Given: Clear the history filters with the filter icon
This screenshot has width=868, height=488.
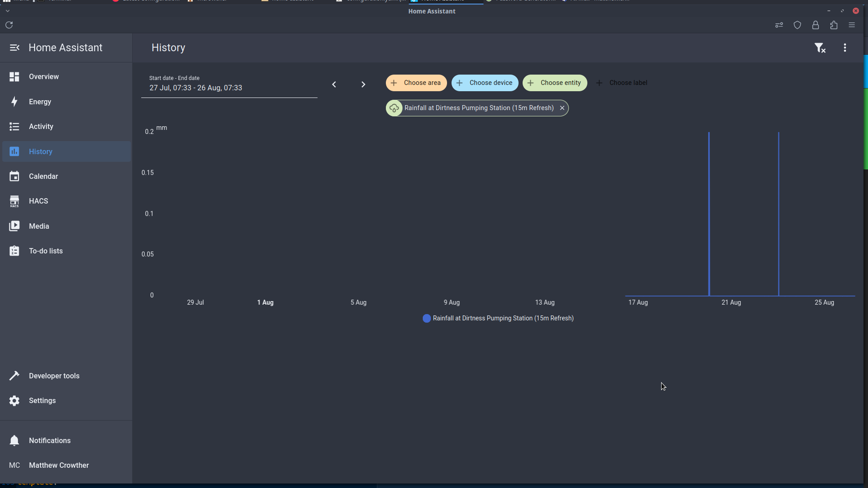Looking at the screenshot, I should pyautogui.click(x=820, y=48).
